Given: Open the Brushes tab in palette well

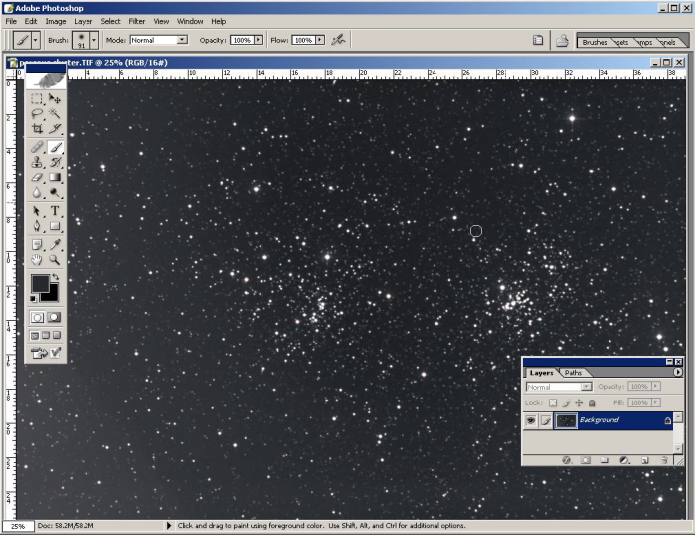Looking at the screenshot, I should coord(594,42).
